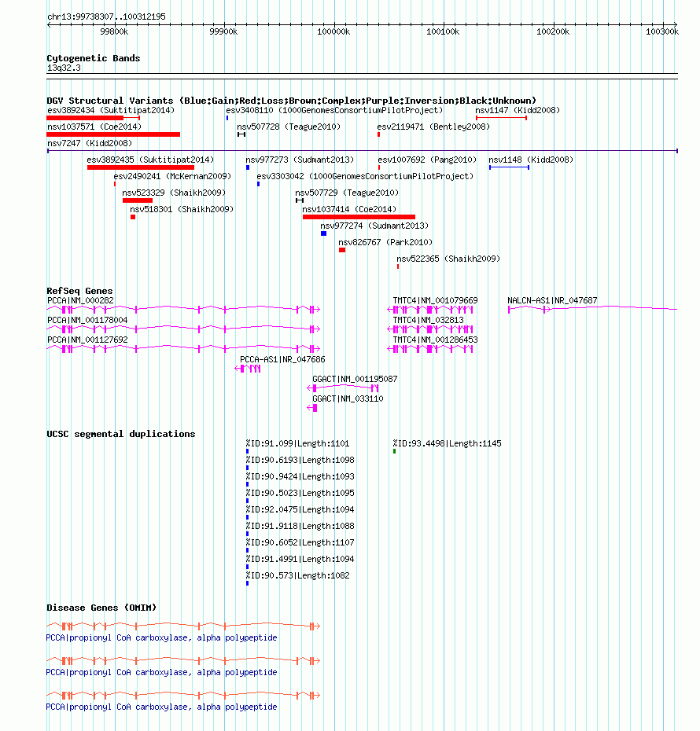Open the TMTC4|NM_001286453 transcript label
Screen dimensions: 700x731
tap(436, 340)
